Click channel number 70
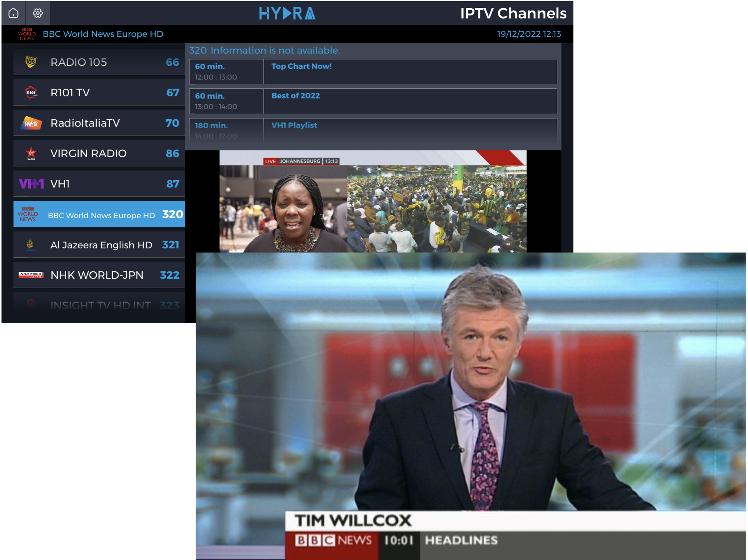The height and width of the screenshot is (560, 748). pyautogui.click(x=172, y=123)
